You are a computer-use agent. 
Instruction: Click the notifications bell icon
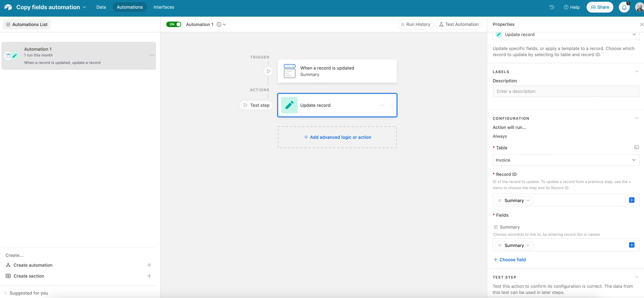click(624, 7)
